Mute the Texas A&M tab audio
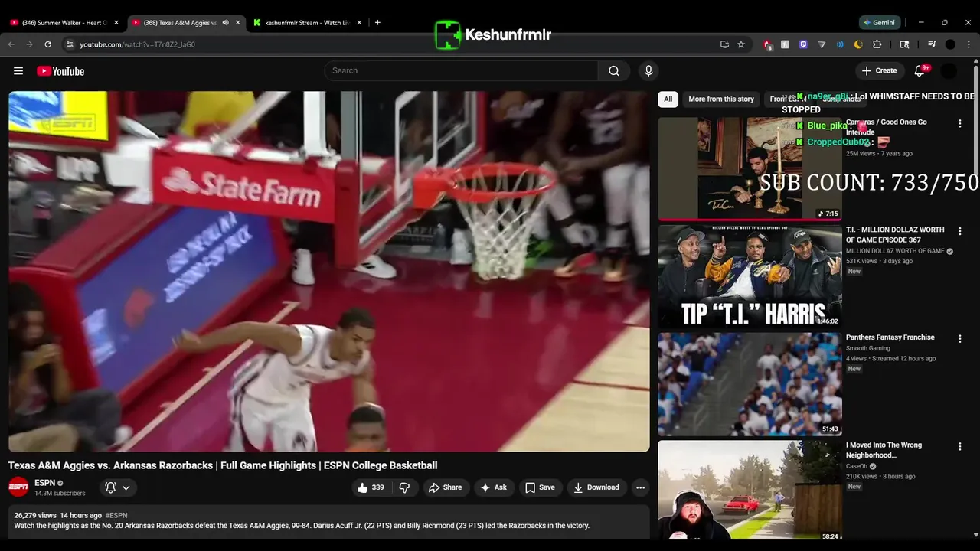The height and width of the screenshot is (551, 980). [225, 23]
